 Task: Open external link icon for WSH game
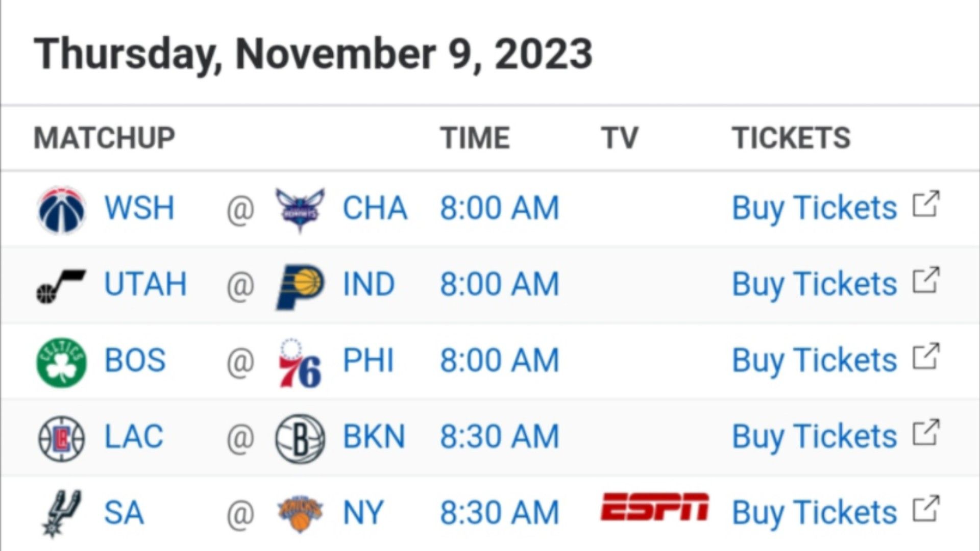point(926,204)
